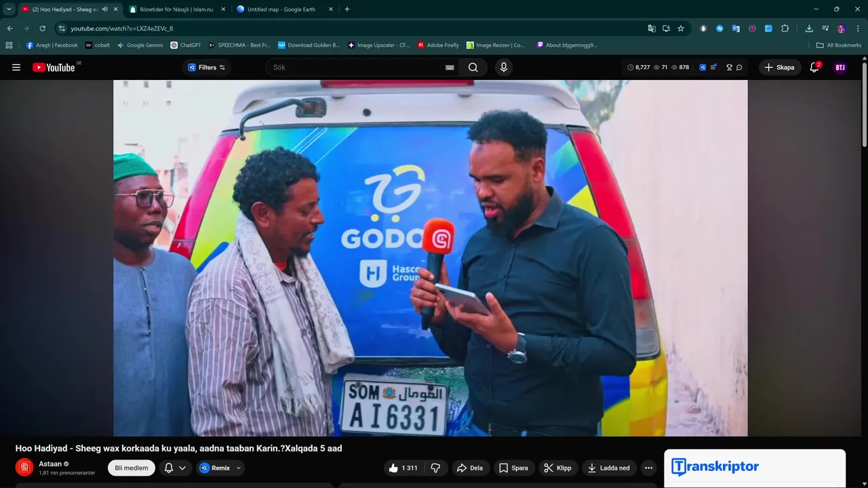The image size is (868, 488).
Task: Open Chrome downloads icon
Action: point(809,28)
